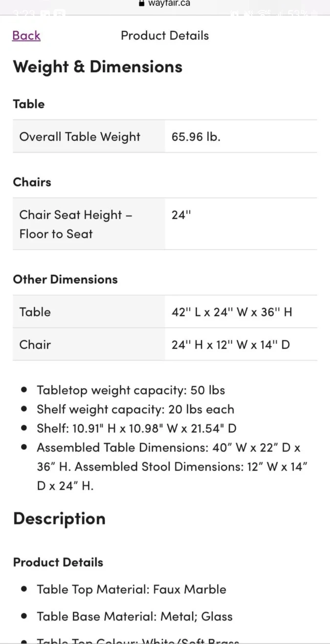
Task: Click the wayfair.ca address text
Action: click(169, 3)
